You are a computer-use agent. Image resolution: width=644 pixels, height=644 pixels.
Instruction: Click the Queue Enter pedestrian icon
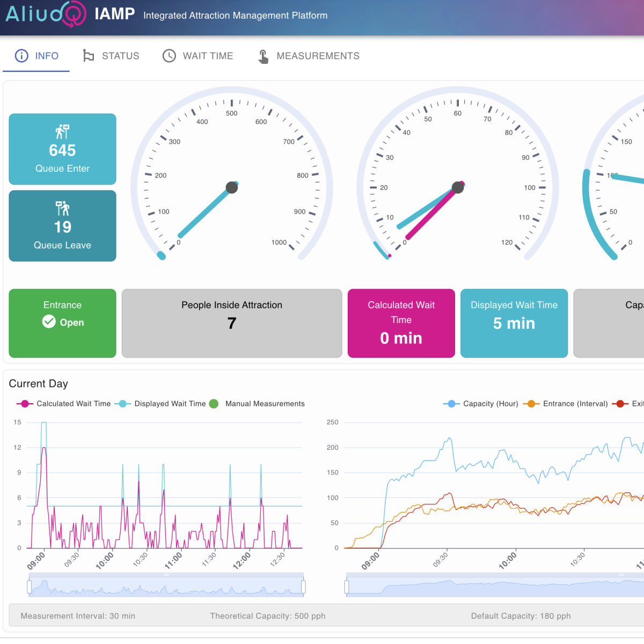pos(62,130)
